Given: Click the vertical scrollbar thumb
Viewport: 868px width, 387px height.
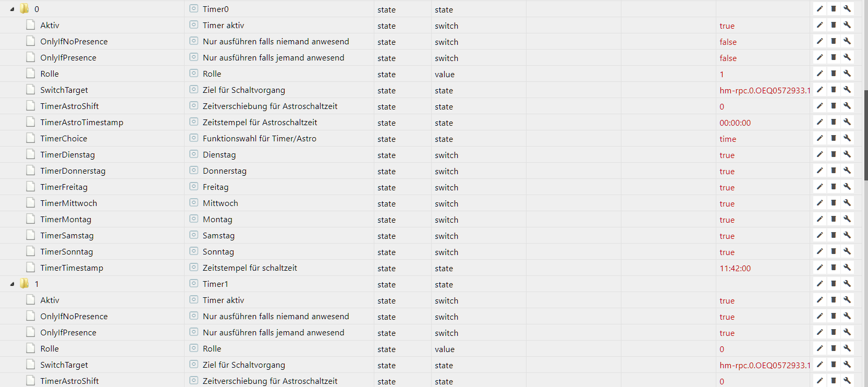Looking at the screenshot, I should tap(865, 136).
